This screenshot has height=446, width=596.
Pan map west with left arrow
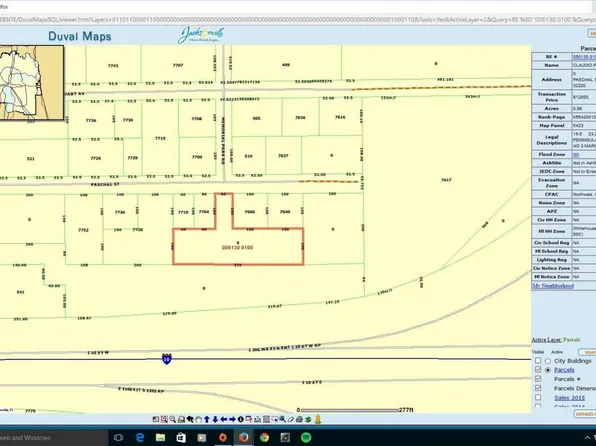point(224,419)
